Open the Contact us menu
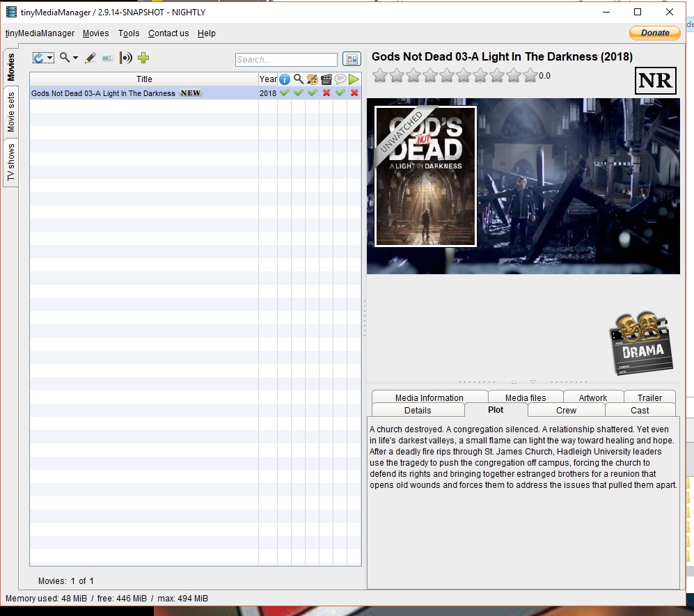This screenshot has width=694, height=616. click(168, 33)
